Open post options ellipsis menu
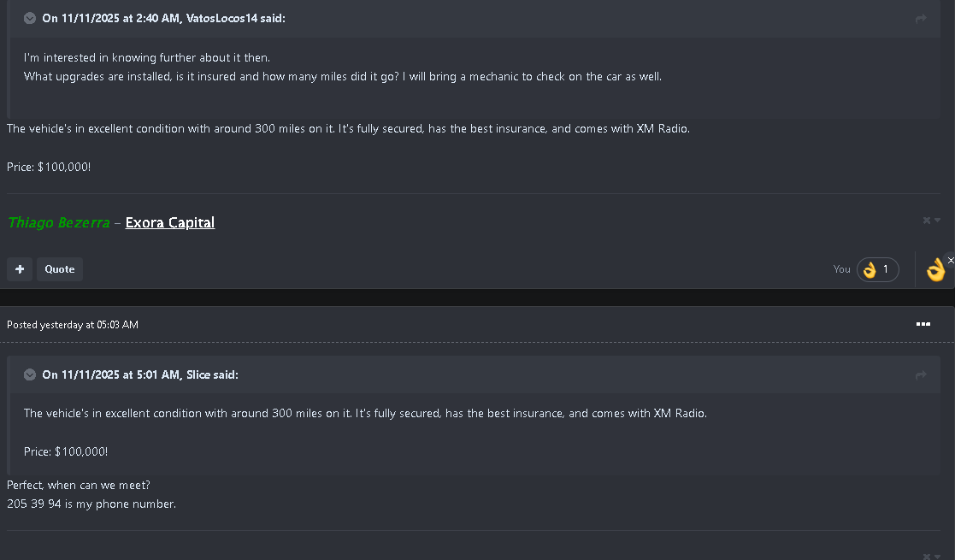Image resolution: width=955 pixels, height=560 pixels. click(923, 324)
